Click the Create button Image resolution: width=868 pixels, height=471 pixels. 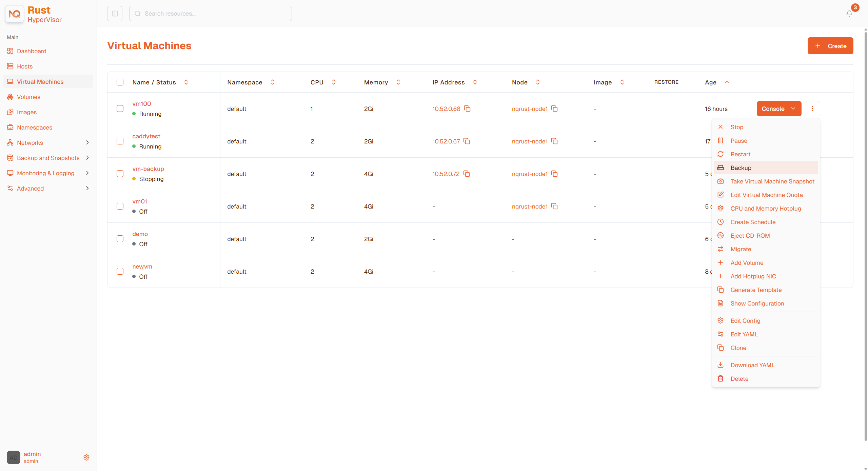tap(830, 46)
